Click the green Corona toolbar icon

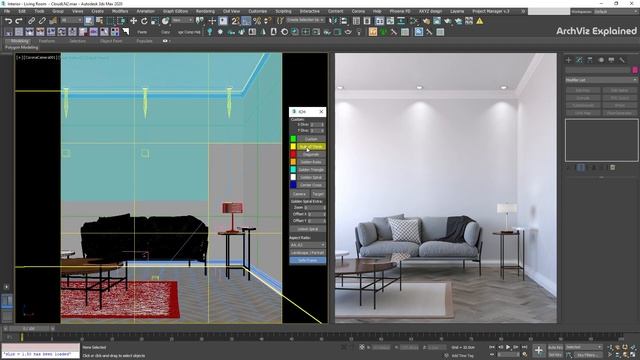coord(383,31)
